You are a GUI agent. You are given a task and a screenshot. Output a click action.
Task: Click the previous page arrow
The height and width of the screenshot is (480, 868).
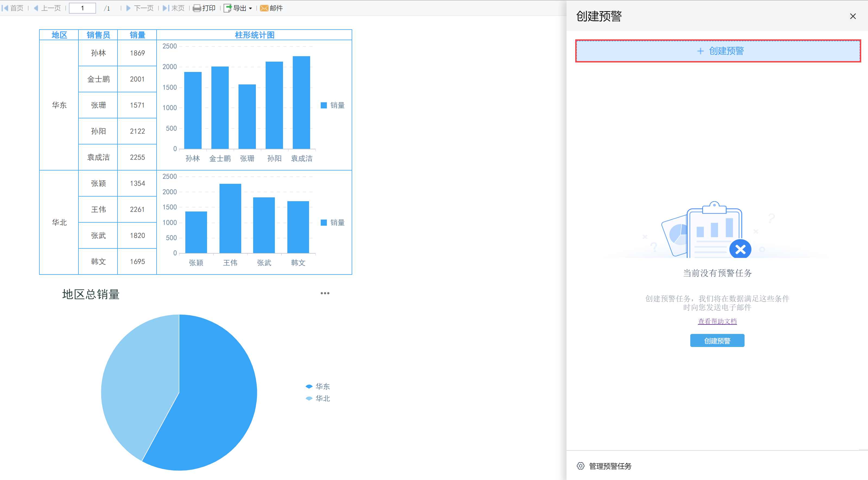coord(36,8)
